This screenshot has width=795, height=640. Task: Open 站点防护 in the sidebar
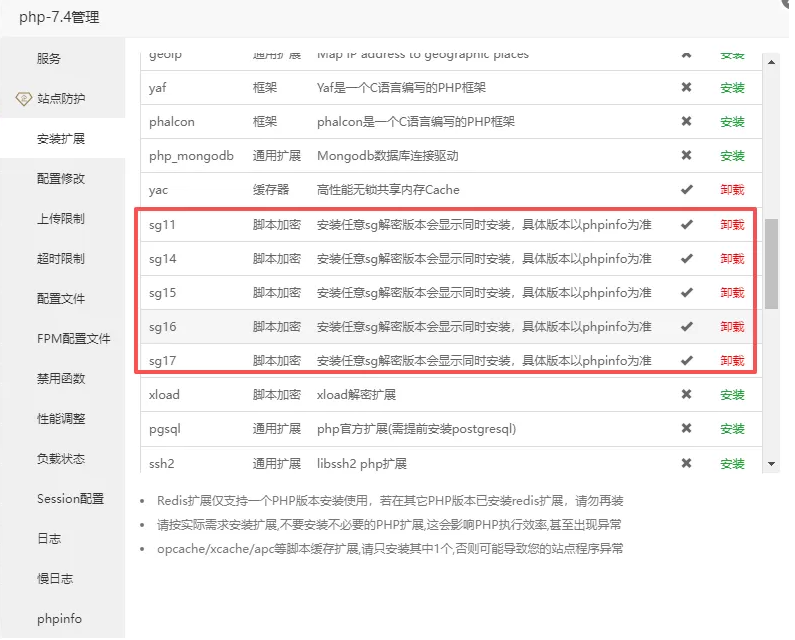[x=61, y=98]
